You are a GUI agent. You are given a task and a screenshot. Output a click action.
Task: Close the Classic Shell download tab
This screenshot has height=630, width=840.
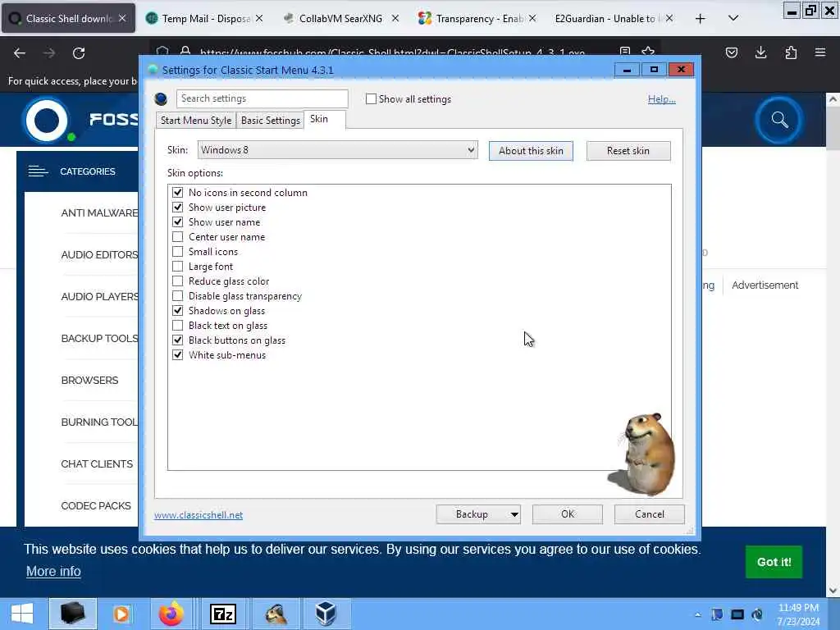(x=122, y=18)
